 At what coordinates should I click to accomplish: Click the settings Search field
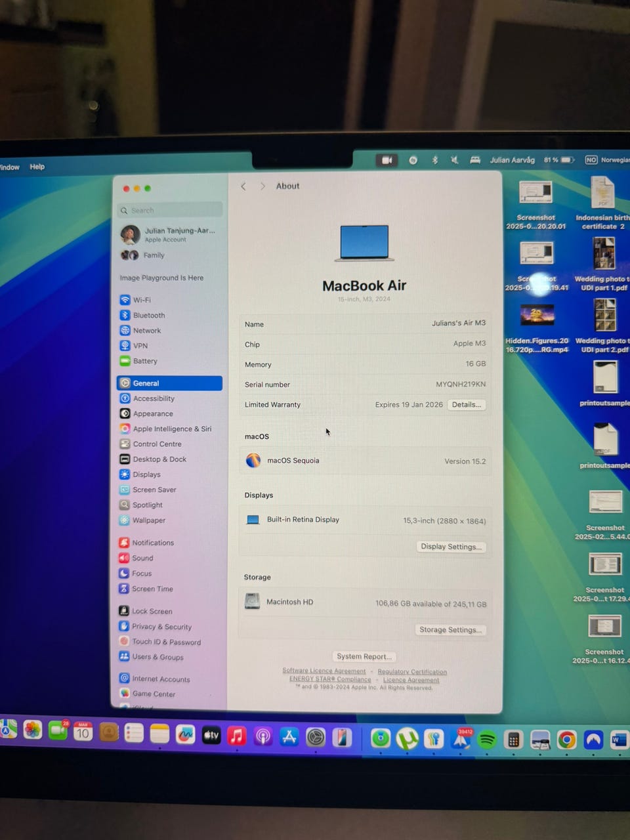(x=171, y=210)
